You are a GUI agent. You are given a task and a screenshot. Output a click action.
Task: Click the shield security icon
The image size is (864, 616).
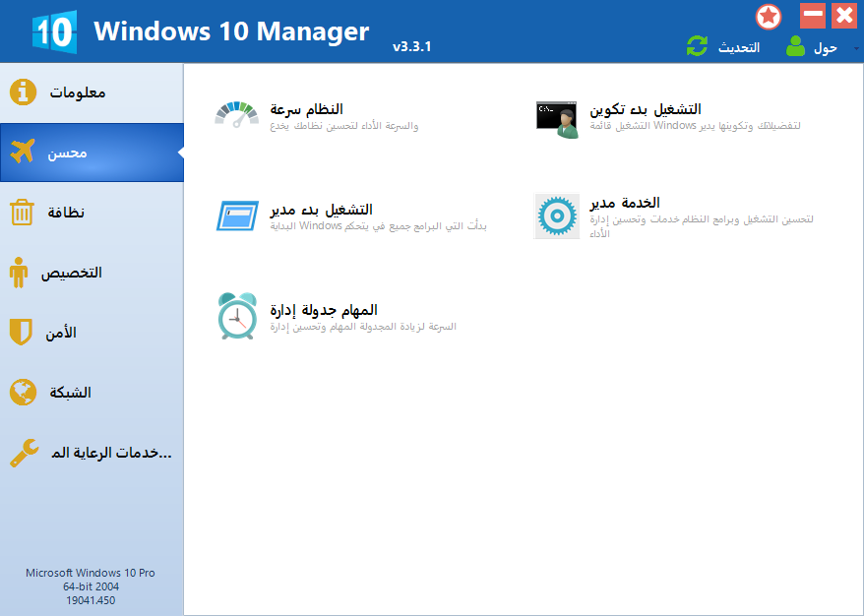pos(21,333)
